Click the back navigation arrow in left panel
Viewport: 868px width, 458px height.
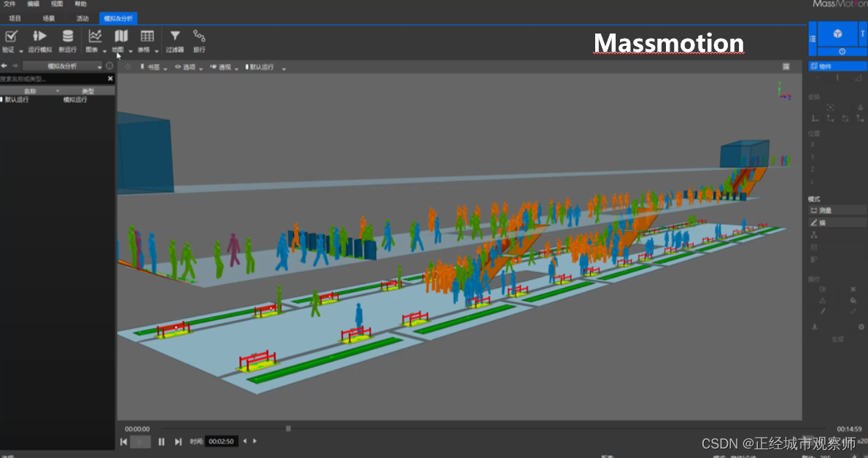pyautogui.click(x=4, y=66)
